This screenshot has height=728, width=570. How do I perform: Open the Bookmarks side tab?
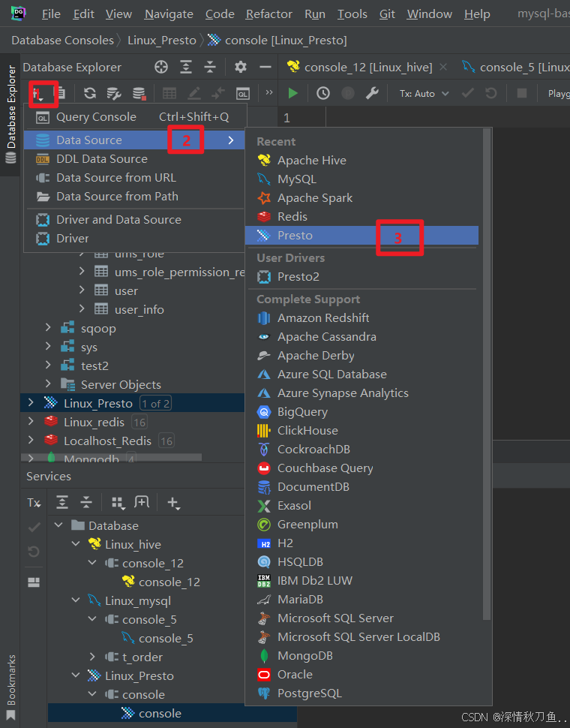tap(10, 686)
